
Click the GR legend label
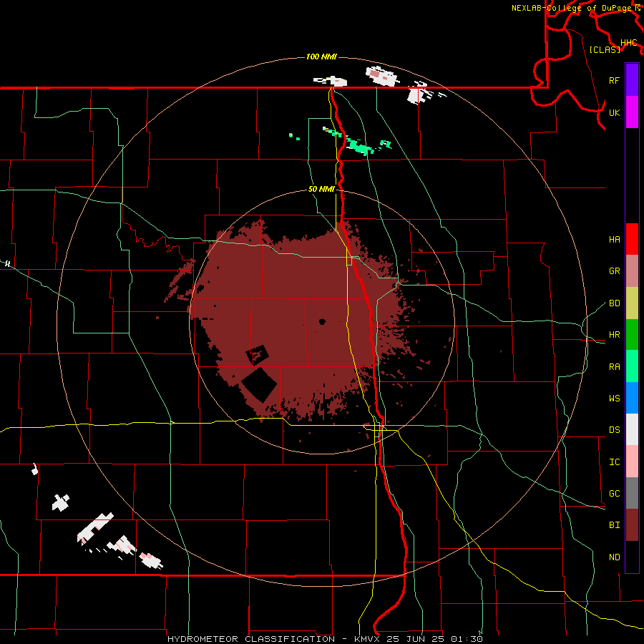click(614, 271)
